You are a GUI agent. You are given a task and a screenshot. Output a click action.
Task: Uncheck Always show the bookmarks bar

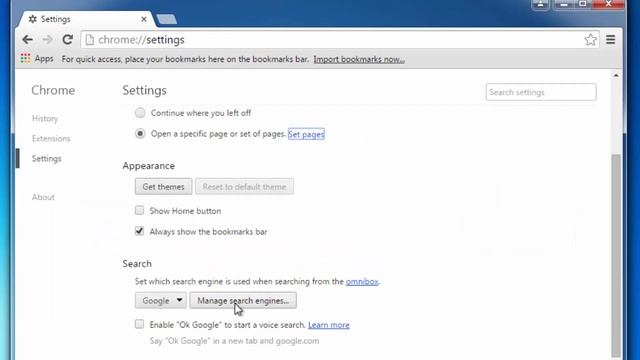coord(139,231)
